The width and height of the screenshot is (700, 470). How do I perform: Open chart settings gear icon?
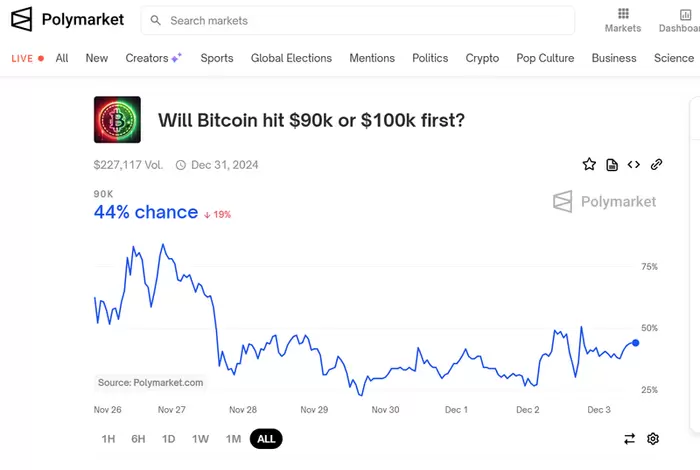653,438
